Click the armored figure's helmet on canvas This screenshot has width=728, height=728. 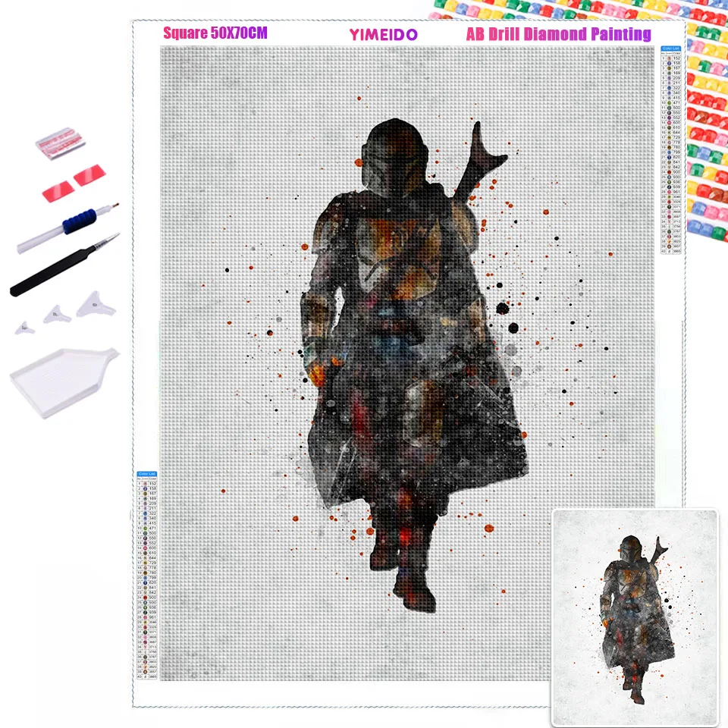click(x=395, y=157)
